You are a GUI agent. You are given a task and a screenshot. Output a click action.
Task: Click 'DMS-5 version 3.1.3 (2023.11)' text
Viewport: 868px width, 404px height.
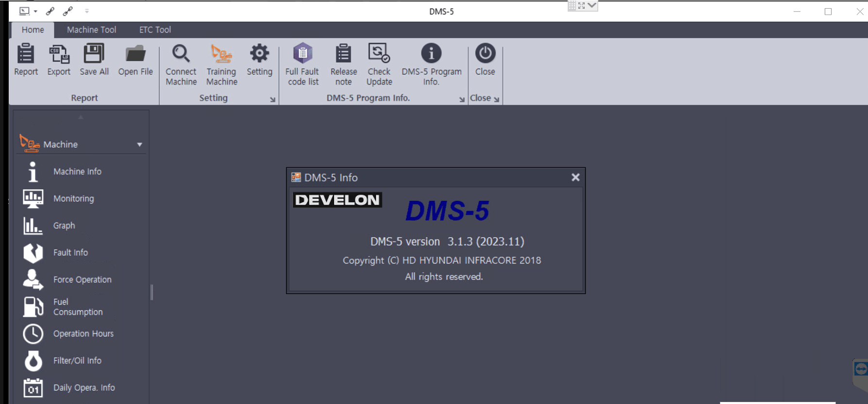447,242
